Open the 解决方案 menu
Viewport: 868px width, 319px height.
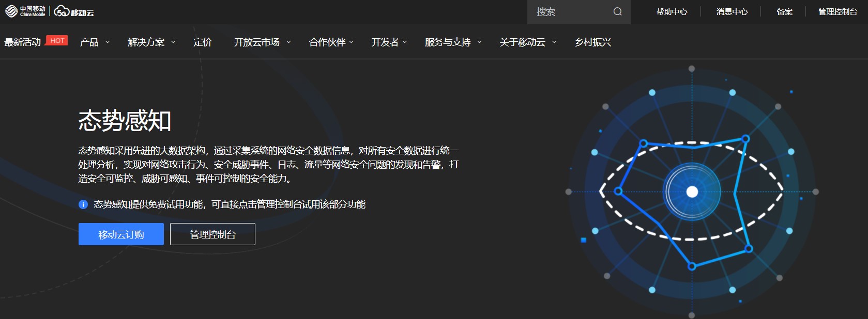coord(146,42)
